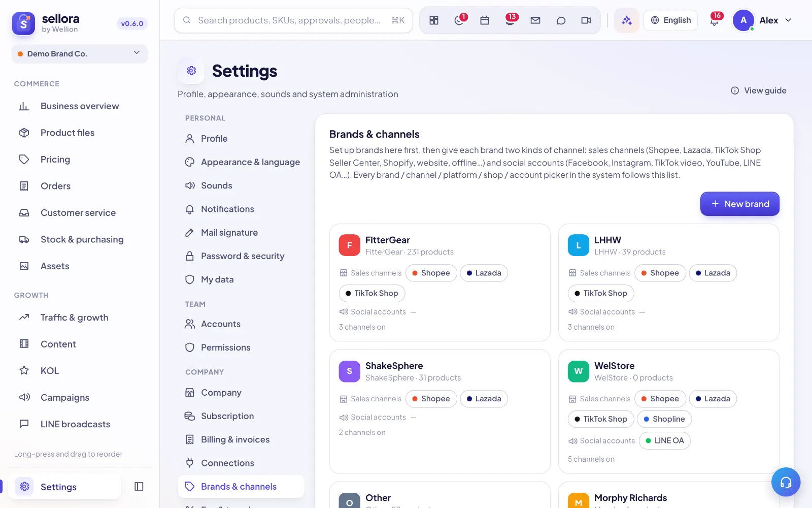Open Business overview in sidebar
The image size is (812, 508).
pos(80,106)
